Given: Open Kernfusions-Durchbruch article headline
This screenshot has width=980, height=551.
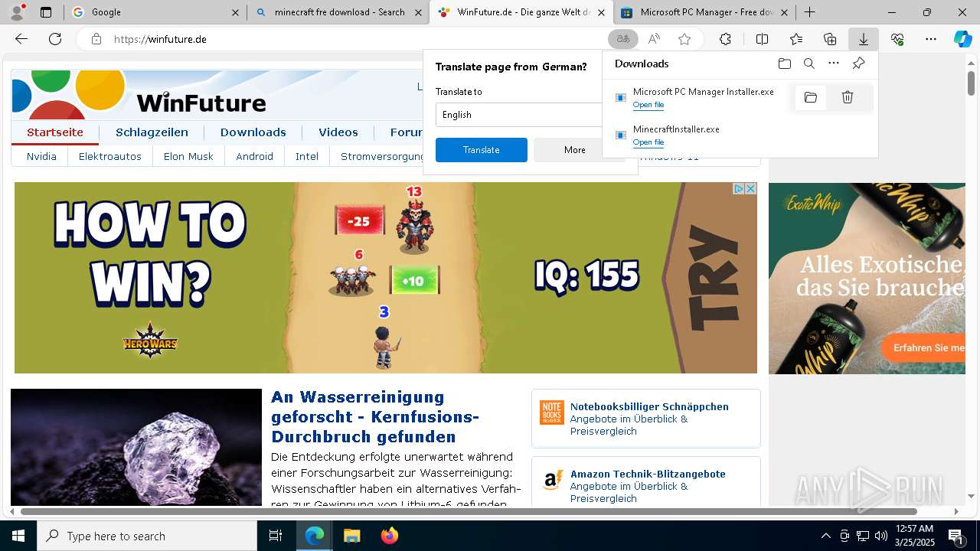Looking at the screenshot, I should click(x=375, y=417).
